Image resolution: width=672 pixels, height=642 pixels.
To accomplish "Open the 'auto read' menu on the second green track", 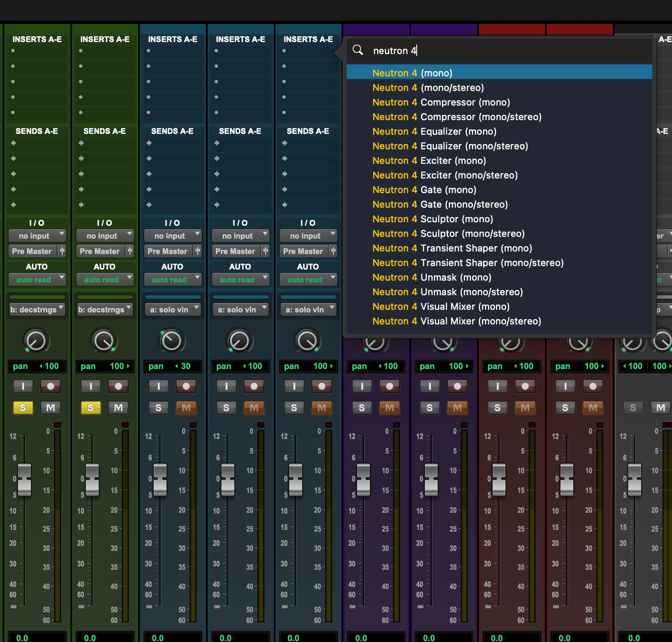I will (105, 279).
